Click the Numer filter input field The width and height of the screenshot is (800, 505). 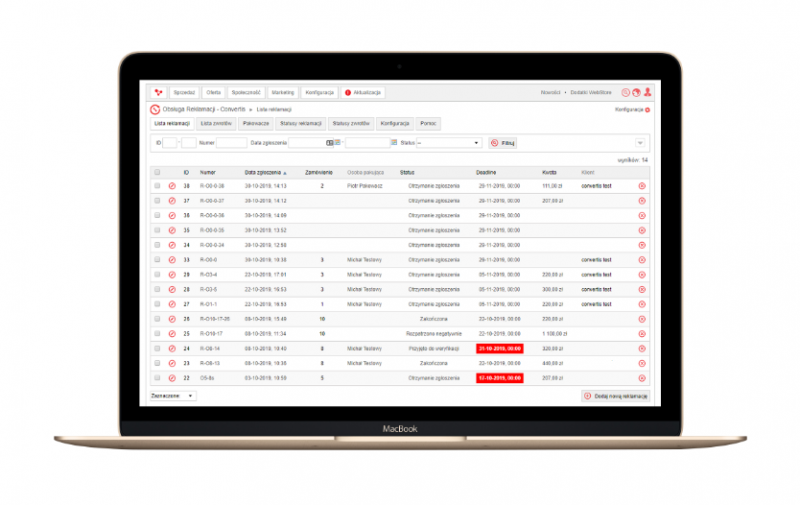[231, 143]
